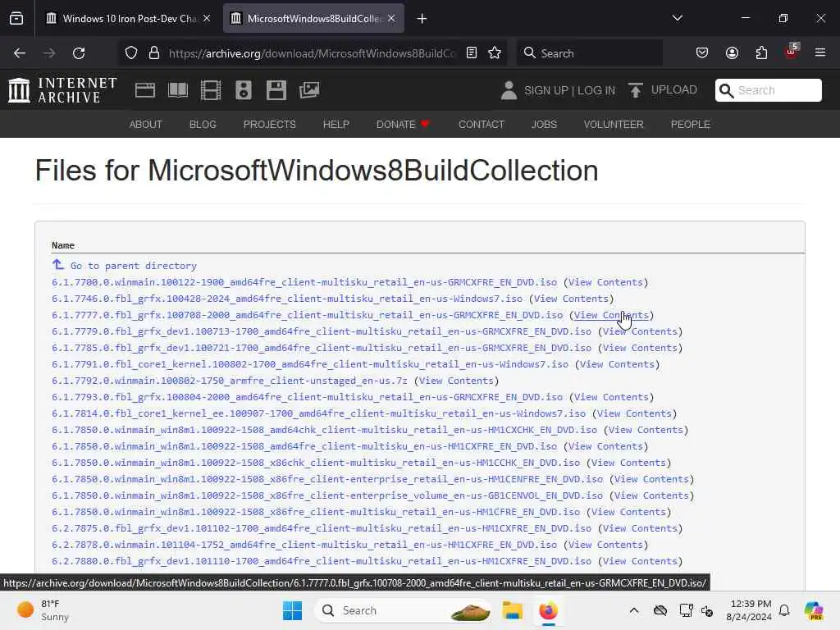Click the tracking protection shield icon

pyautogui.click(x=131, y=53)
